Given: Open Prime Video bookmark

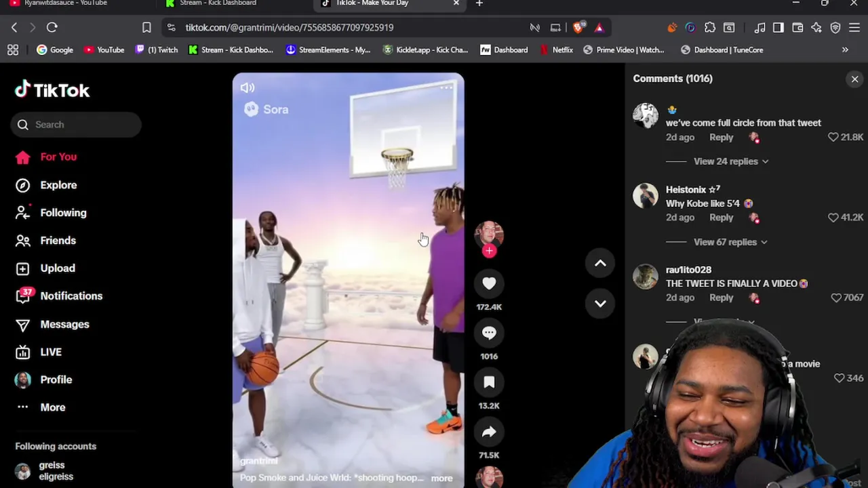Looking at the screenshot, I should [x=624, y=50].
